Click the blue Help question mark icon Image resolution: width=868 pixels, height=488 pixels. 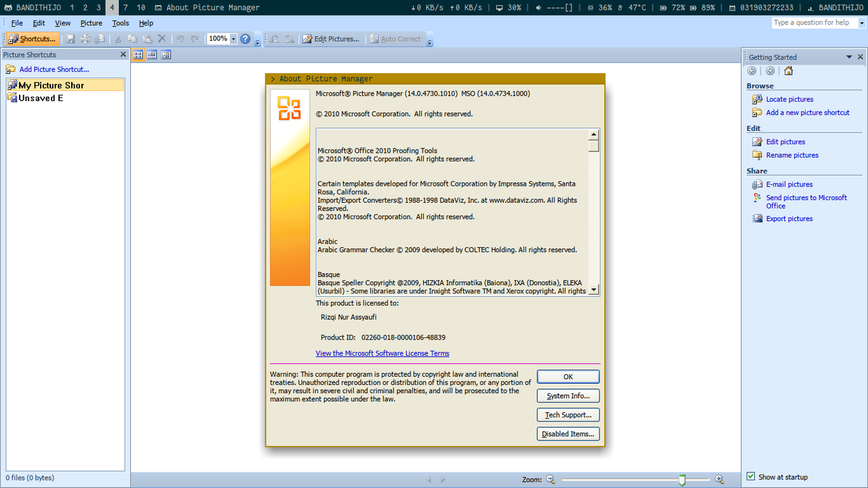(x=245, y=39)
